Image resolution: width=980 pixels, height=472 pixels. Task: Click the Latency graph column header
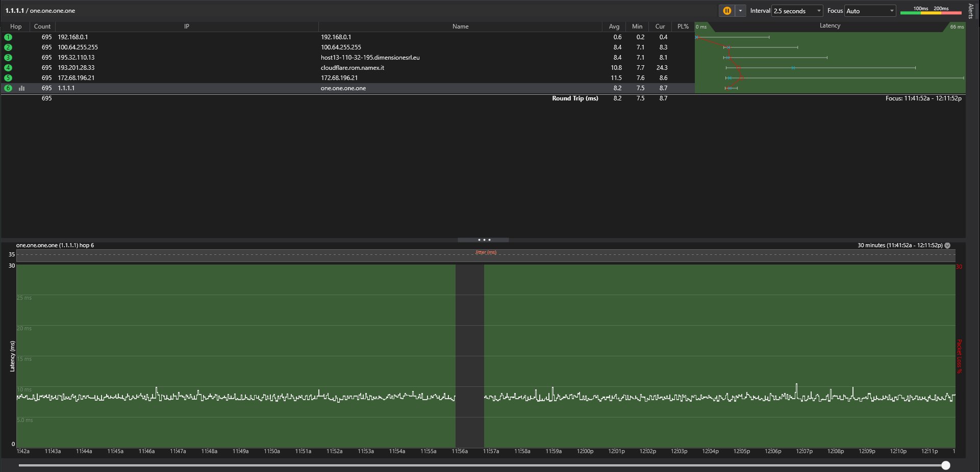(830, 26)
